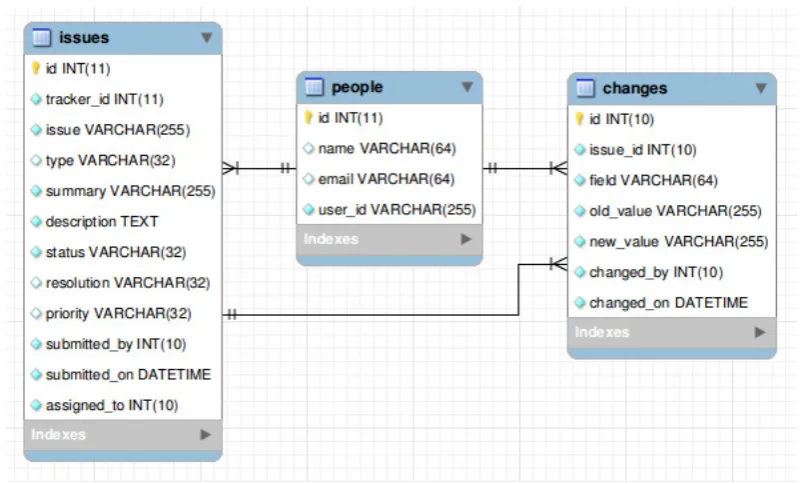Select the 'id INT(11)' column in issues
This screenshot has width=805, height=484.
tap(78, 68)
